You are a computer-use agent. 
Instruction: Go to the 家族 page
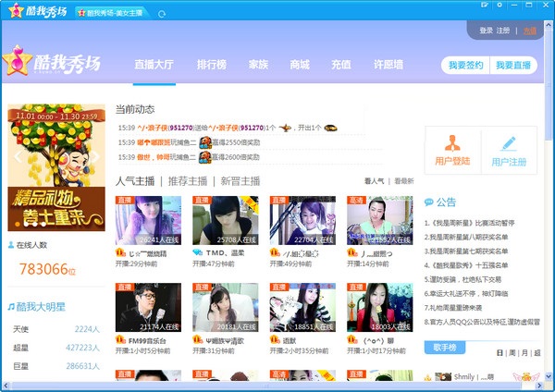click(258, 65)
